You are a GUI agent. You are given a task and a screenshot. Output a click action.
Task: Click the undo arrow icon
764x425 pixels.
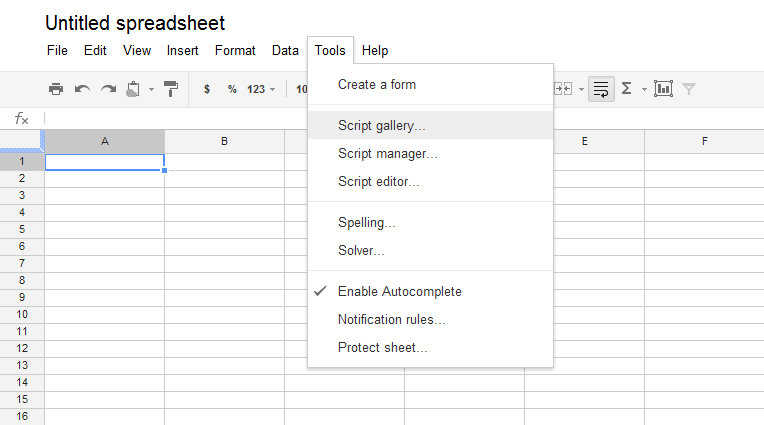82,89
